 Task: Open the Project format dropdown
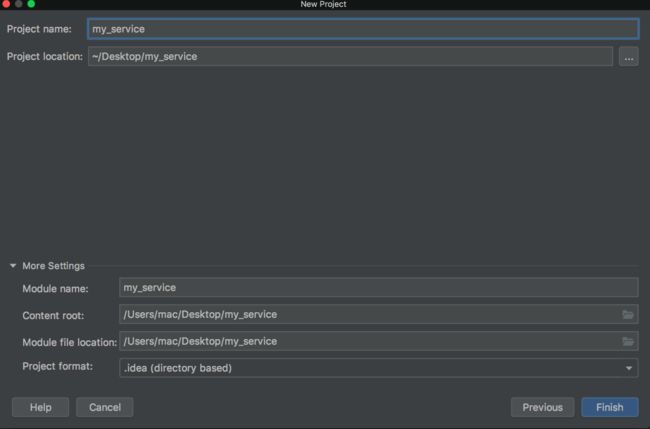[x=378, y=368]
